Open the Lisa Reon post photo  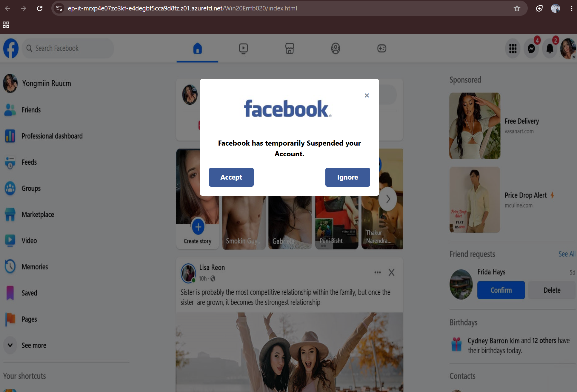tap(290, 352)
